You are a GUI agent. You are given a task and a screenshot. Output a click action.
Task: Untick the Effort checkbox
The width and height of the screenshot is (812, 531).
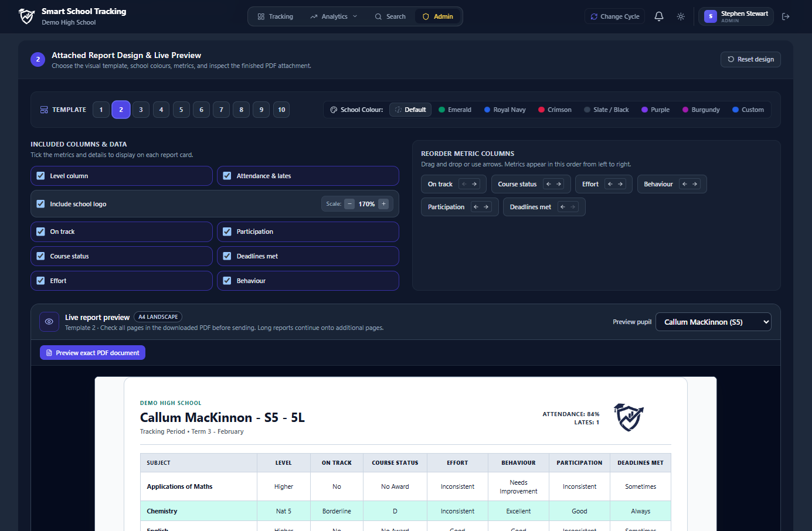pyautogui.click(x=40, y=281)
